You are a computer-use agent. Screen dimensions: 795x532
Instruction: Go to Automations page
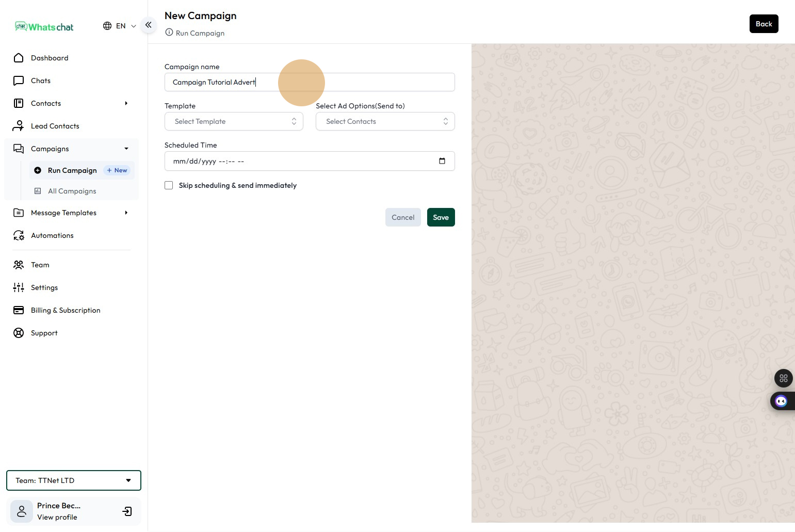click(x=52, y=235)
